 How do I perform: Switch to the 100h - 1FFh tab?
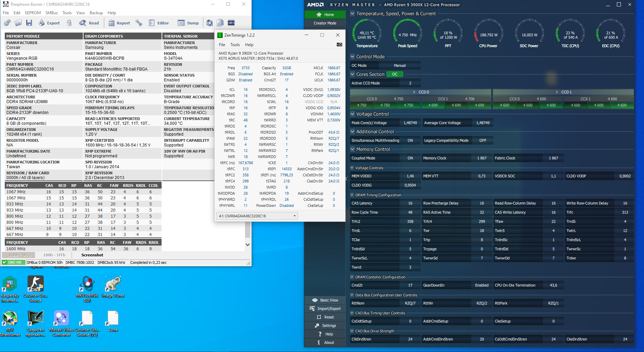click(54, 255)
